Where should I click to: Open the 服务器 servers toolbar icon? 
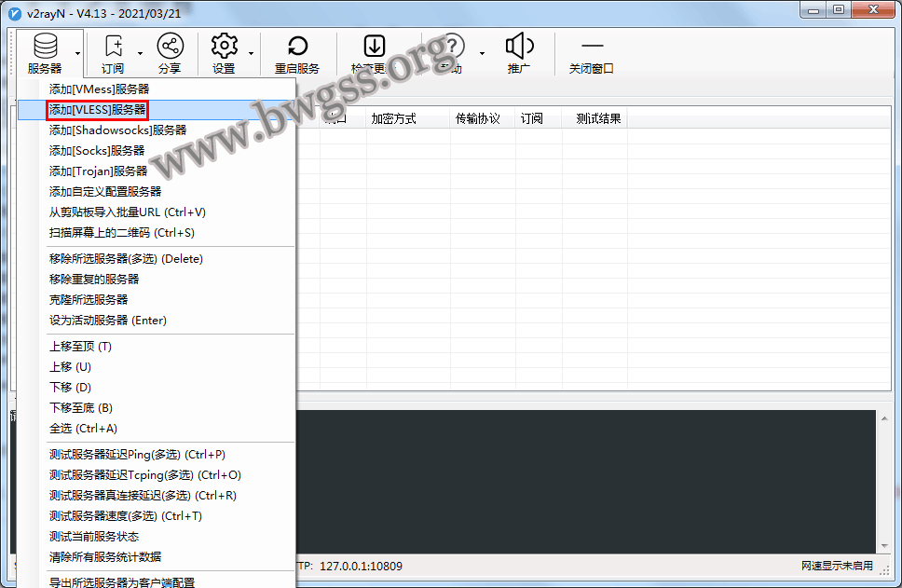point(45,46)
